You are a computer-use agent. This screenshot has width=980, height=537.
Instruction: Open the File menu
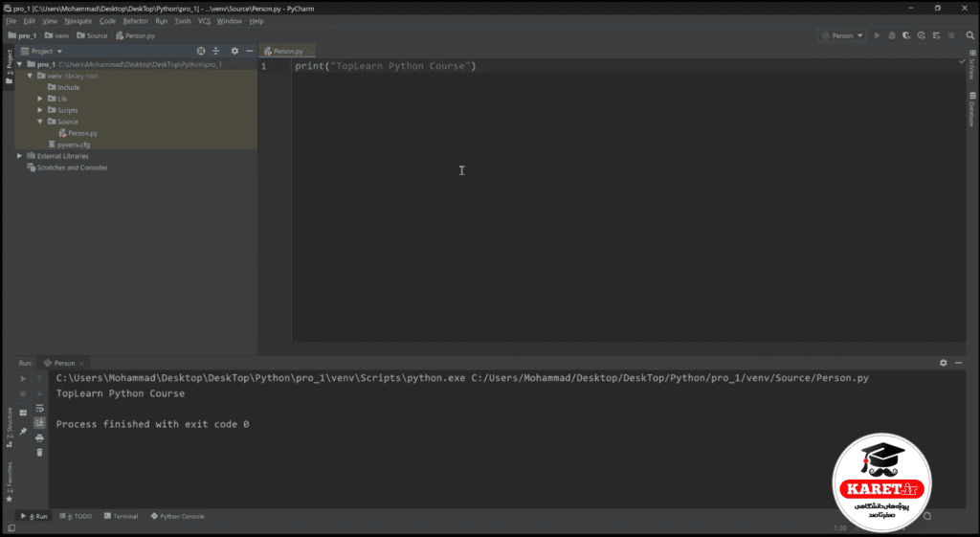point(11,21)
